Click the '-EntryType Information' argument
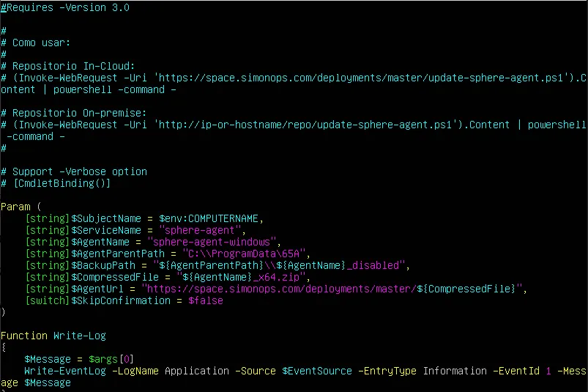This screenshot has height=392, width=588. pyautogui.click(x=423, y=371)
